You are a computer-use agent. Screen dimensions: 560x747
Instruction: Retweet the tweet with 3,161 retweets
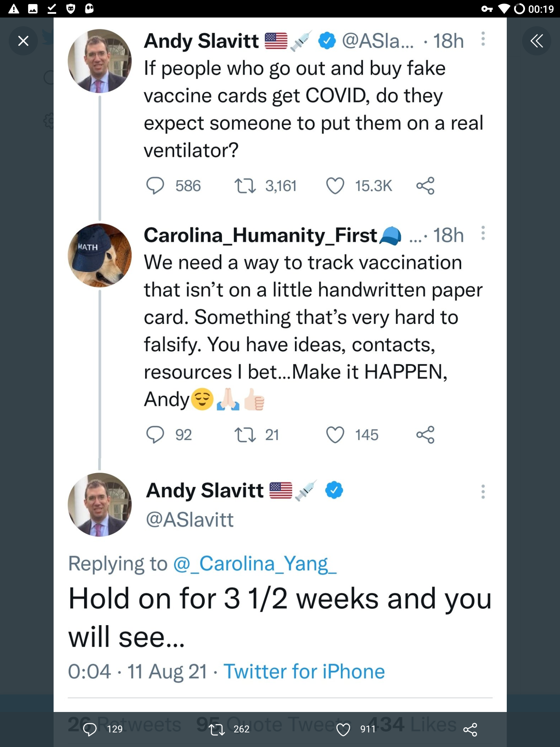coord(245,186)
